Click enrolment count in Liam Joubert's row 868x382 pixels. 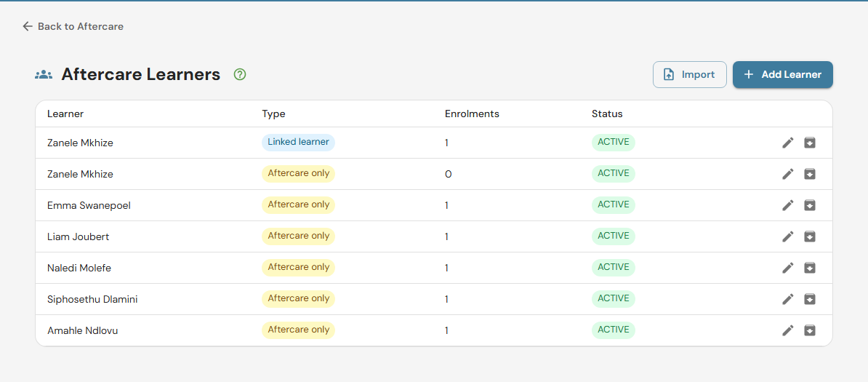click(x=447, y=236)
